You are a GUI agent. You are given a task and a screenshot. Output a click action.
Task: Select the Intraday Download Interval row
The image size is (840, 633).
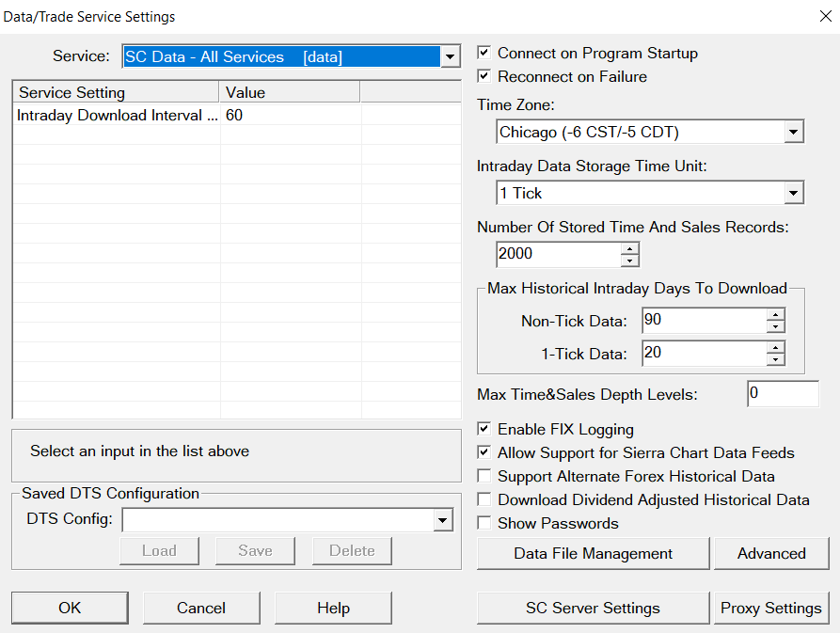pyautogui.click(x=236, y=115)
